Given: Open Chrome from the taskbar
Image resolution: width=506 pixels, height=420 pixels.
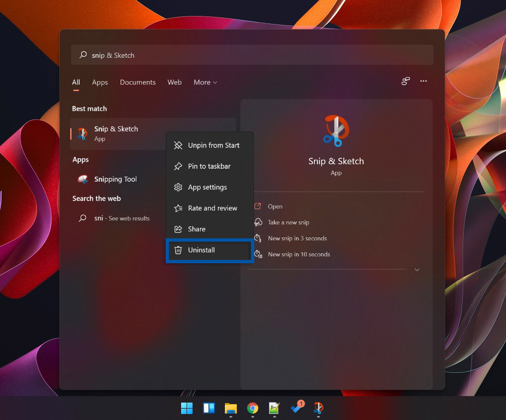Looking at the screenshot, I should click(x=253, y=408).
